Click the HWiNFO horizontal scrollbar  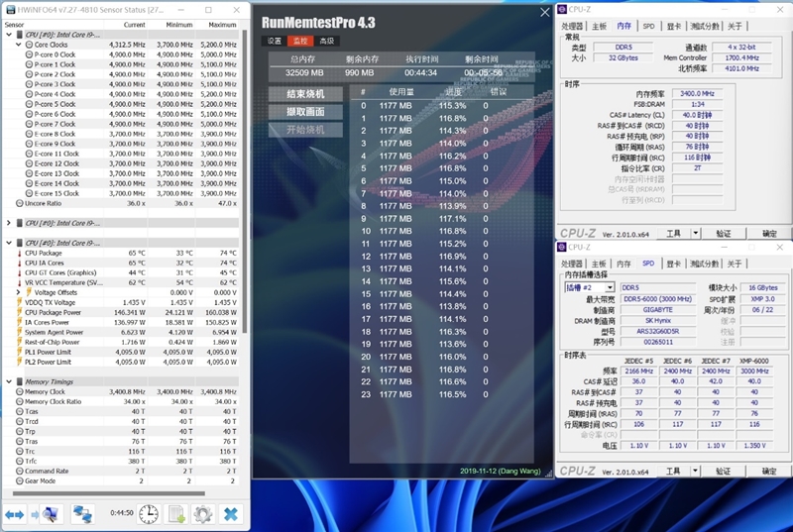click(109, 493)
